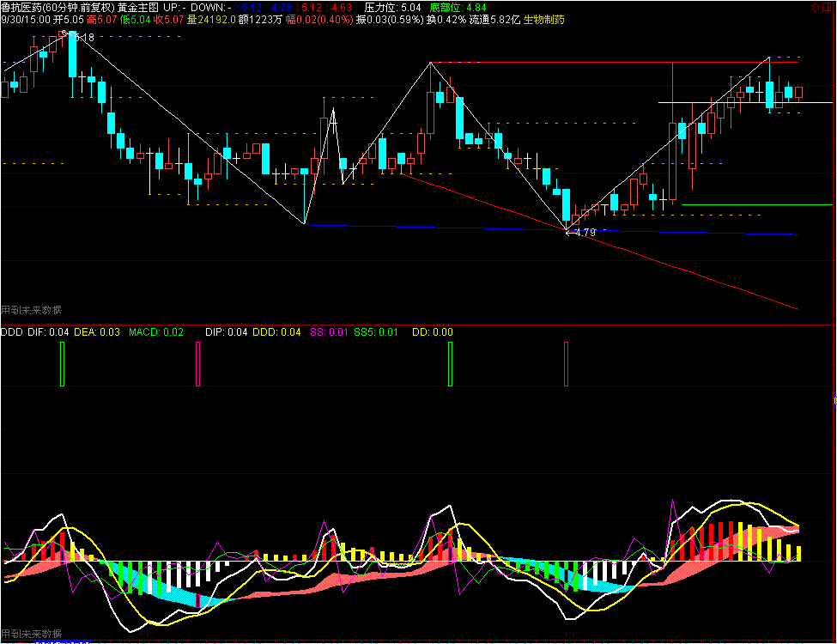
Task: Select the short green horizontal line on chart
Action: 755,204
